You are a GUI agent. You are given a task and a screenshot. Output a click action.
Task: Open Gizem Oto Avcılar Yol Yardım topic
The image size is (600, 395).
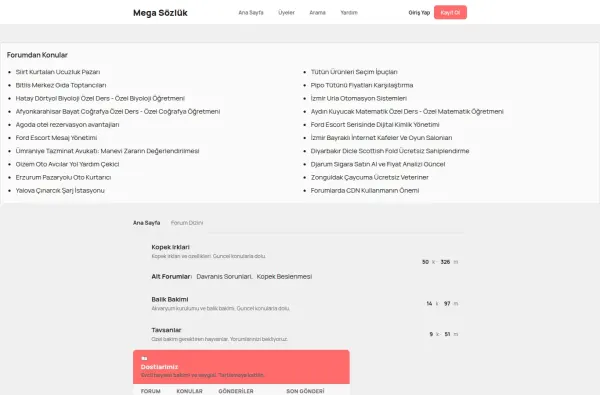coord(67,164)
